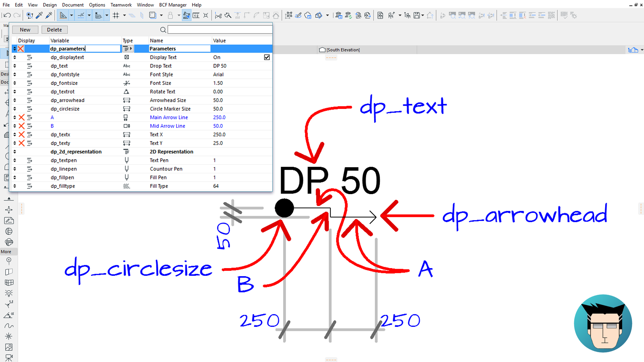This screenshot has width=644, height=362.
Task: Click the New parameter button
Action: coord(25,30)
